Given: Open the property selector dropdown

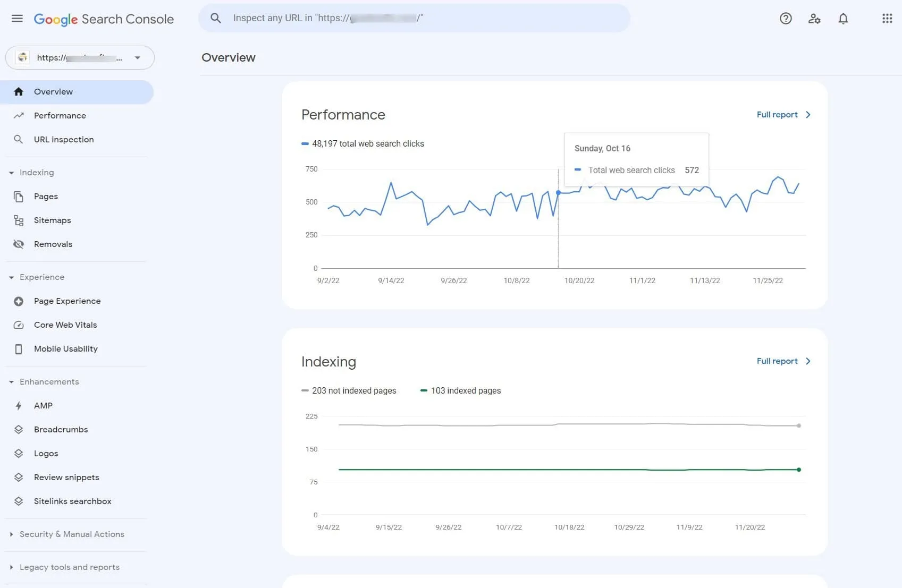Looking at the screenshot, I should pyautogui.click(x=80, y=57).
